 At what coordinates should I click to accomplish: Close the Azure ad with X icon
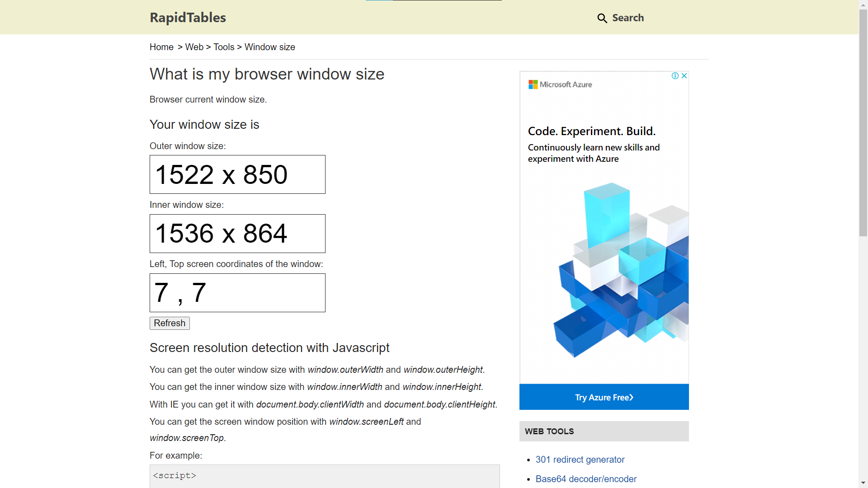(x=684, y=76)
